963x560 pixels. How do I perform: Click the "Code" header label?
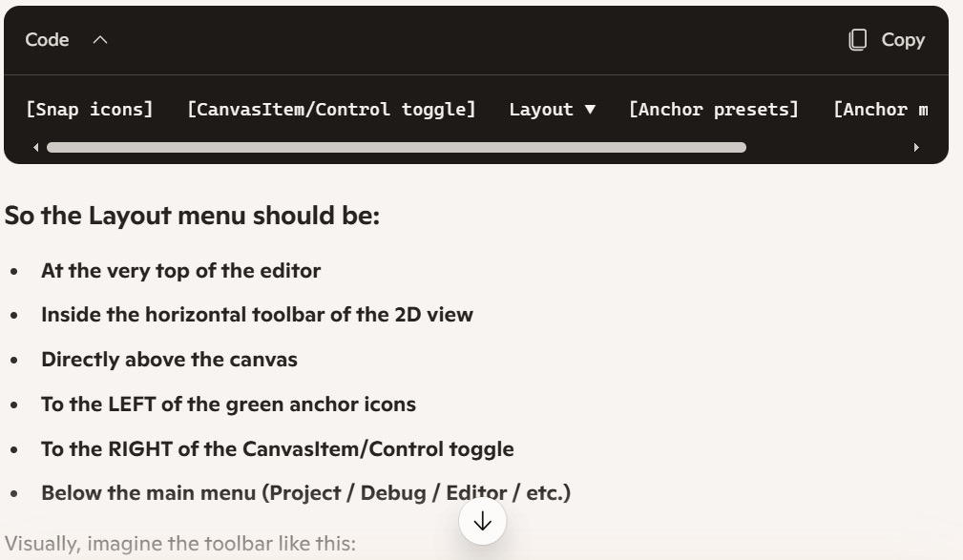(x=47, y=40)
